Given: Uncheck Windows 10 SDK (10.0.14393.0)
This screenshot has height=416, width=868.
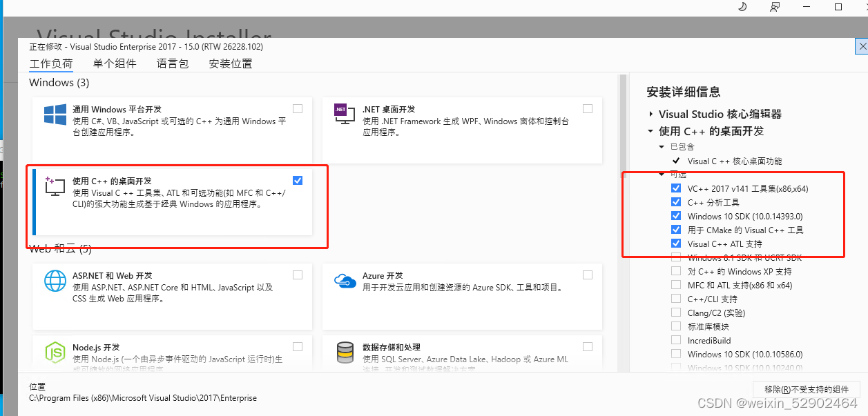Looking at the screenshot, I should pos(676,216).
